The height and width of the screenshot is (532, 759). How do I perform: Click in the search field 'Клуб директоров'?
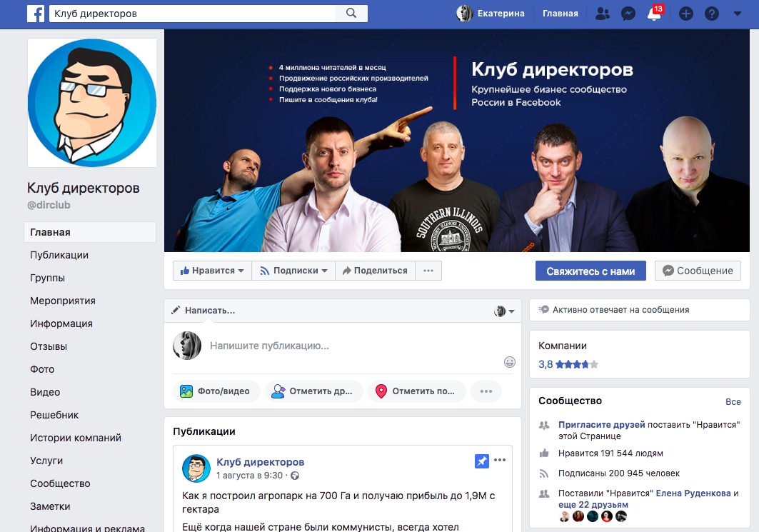pos(192,14)
